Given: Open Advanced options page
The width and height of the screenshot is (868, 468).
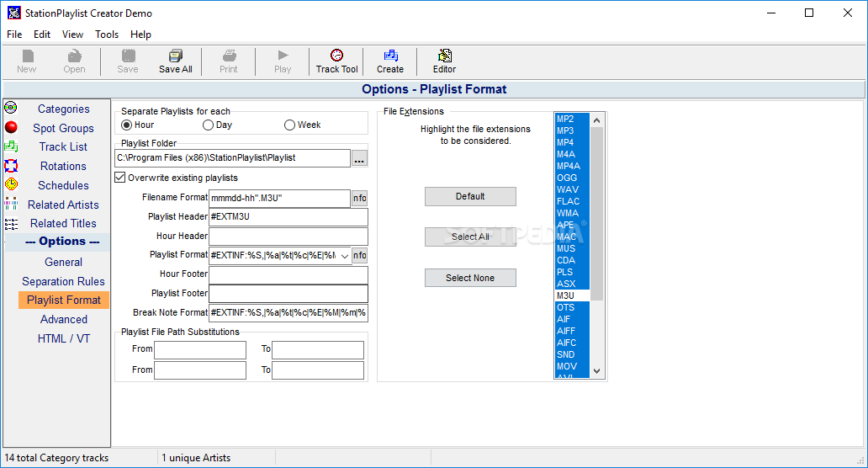Looking at the screenshot, I should pos(64,320).
